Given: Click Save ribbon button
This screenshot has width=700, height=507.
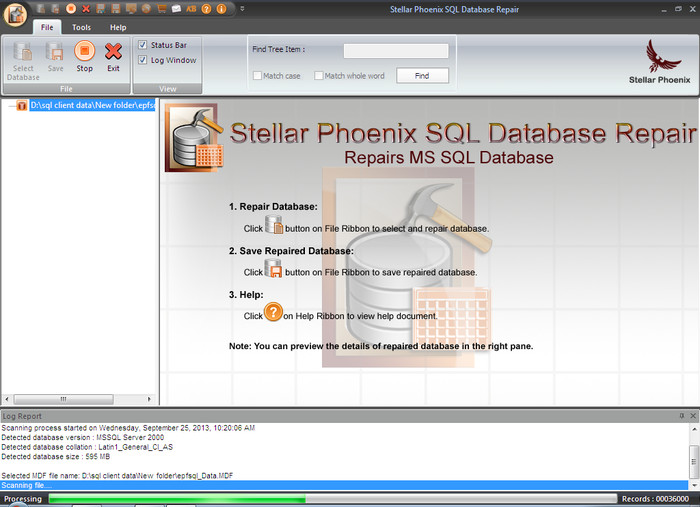Looking at the screenshot, I should click(x=55, y=57).
